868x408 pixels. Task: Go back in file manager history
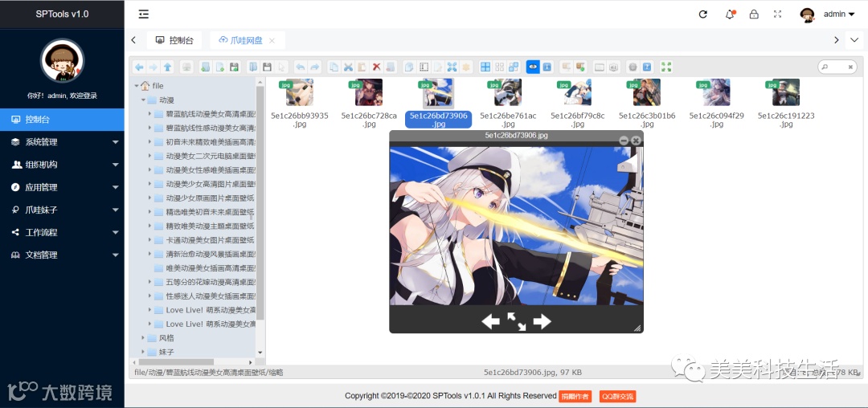[x=139, y=67]
